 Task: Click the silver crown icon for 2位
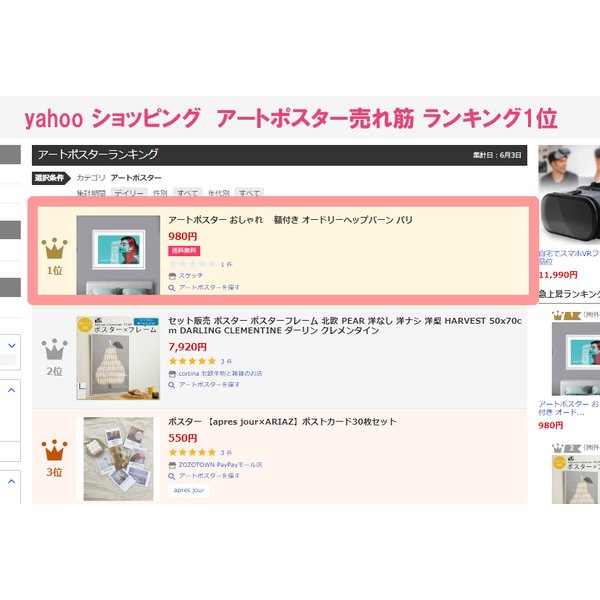[54, 349]
